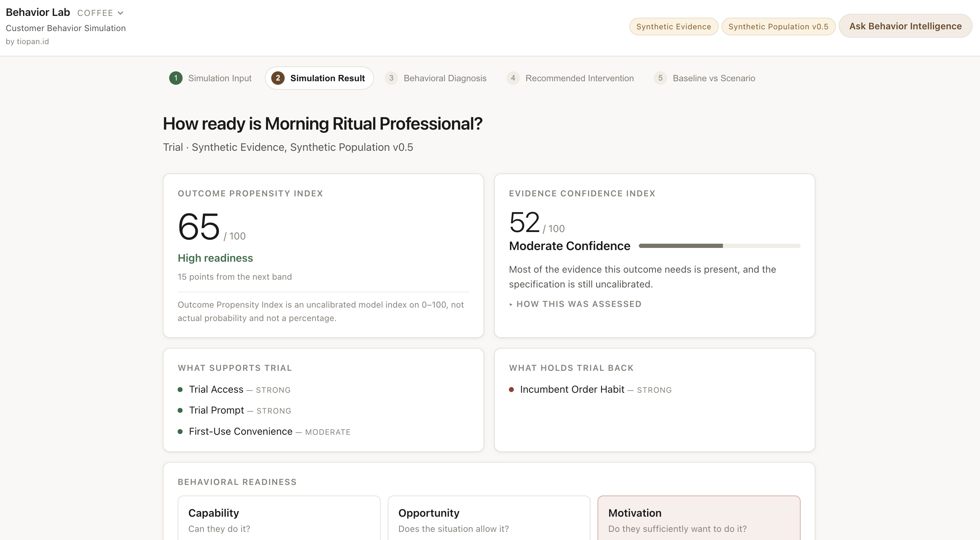Select the Simulation Result step
Viewport: 980px width, 540px height.
coord(319,78)
